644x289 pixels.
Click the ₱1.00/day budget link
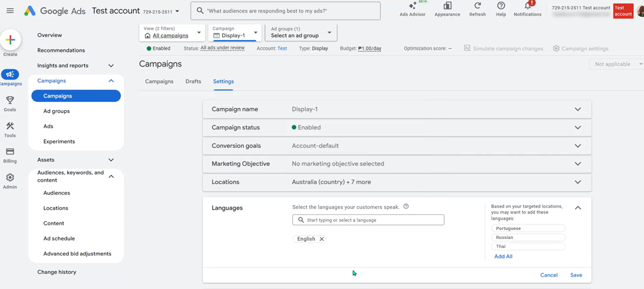369,48
